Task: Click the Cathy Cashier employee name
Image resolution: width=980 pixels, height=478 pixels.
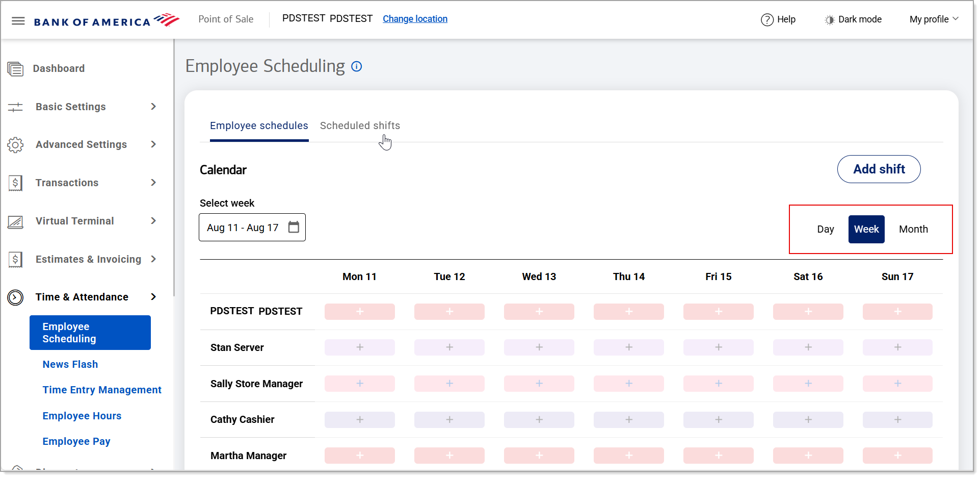Action: click(x=242, y=419)
